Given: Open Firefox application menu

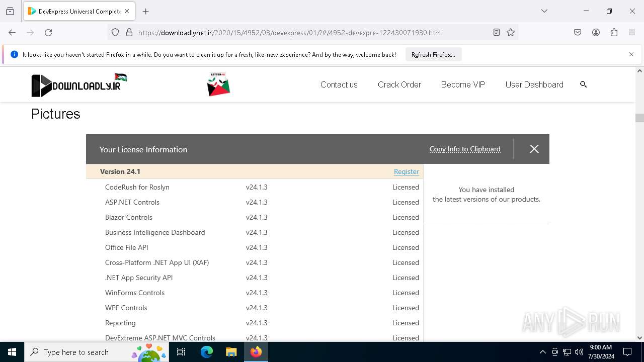Looking at the screenshot, I should 632,33.
